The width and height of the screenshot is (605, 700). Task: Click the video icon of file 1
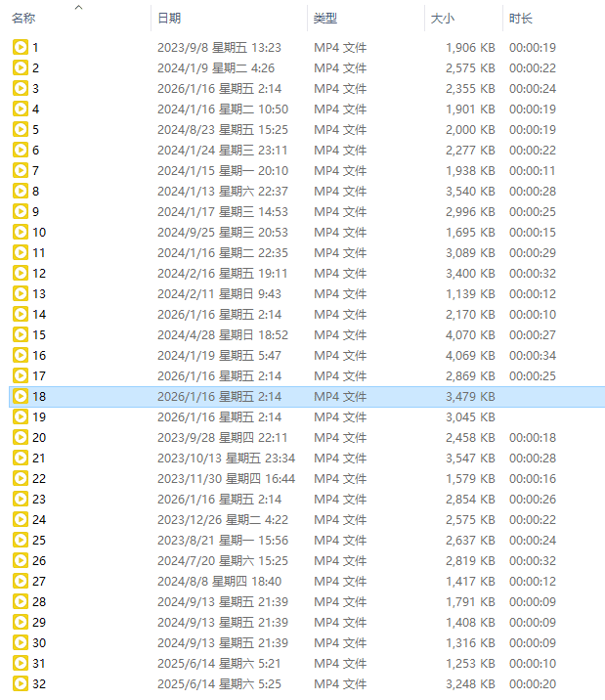point(20,47)
